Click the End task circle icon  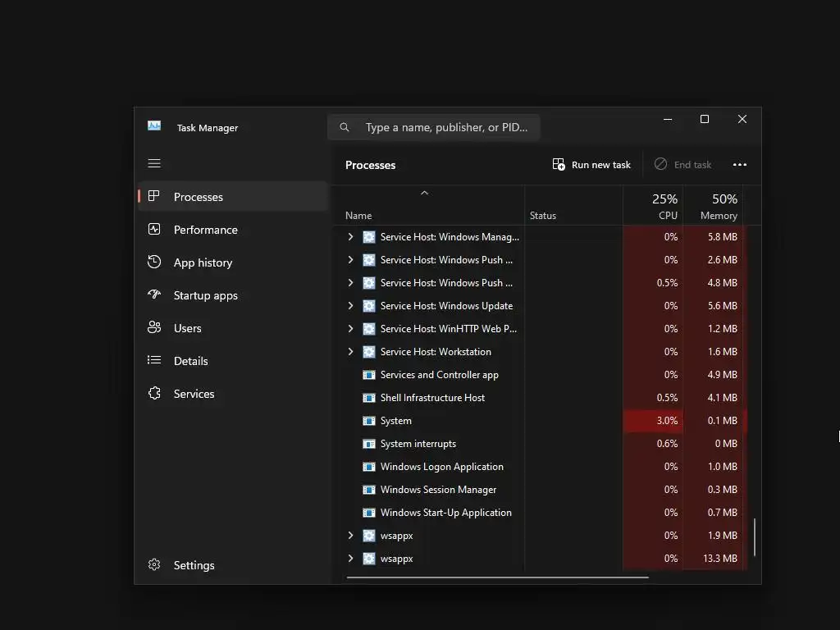point(660,164)
